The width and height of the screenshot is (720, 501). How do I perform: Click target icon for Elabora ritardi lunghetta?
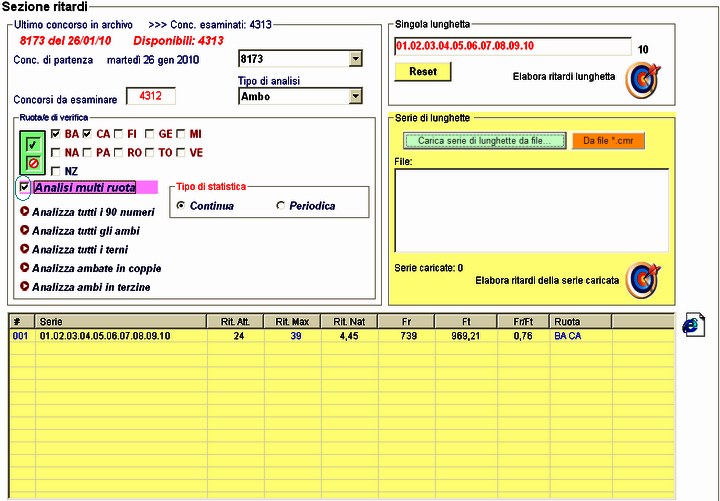[x=643, y=81]
